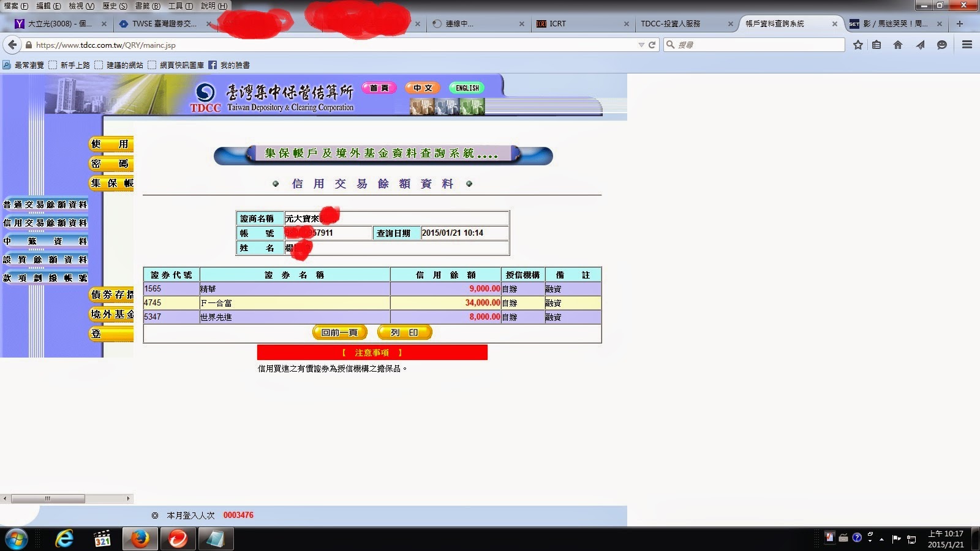Viewport: 980px width, 551px height.
Task: Click the padlock site identity icon
Action: pos(28,45)
